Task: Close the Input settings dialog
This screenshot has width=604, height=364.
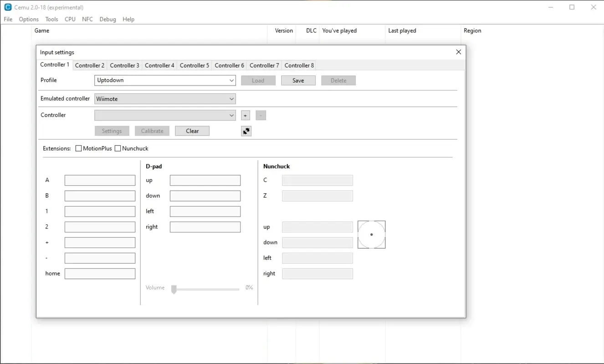Action: [458, 52]
